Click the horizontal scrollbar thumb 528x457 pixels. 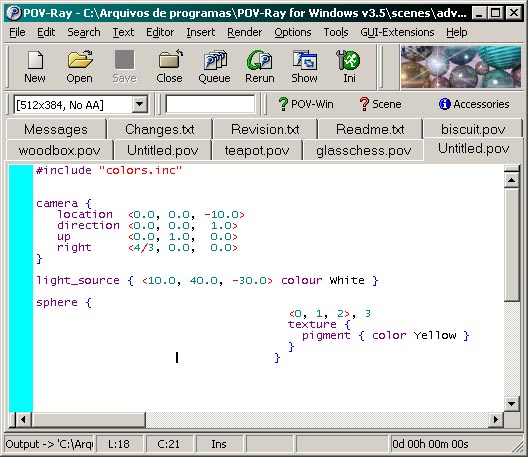89,420
